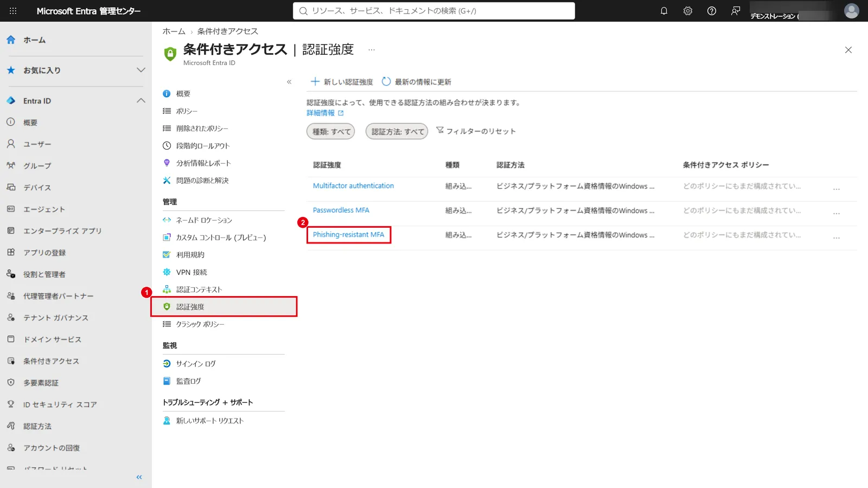Collapse the blade menu chevron
The height and width of the screenshot is (488, 868).
pos(289,82)
